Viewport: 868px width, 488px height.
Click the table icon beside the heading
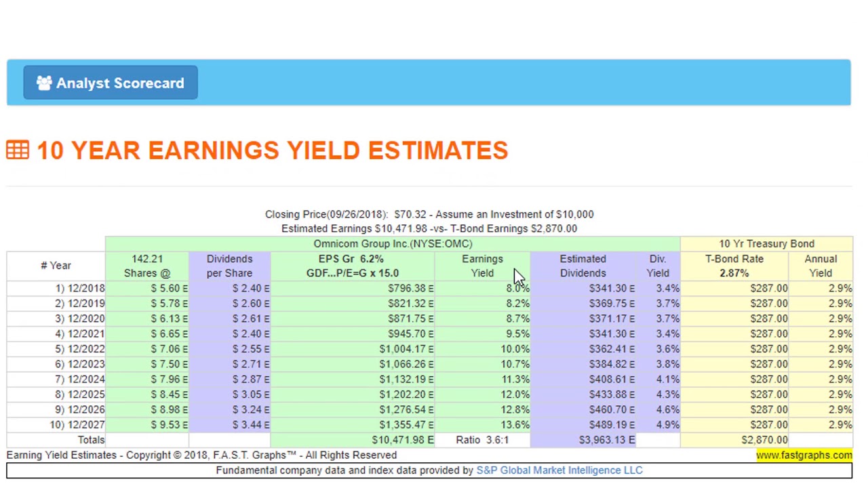(18, 150)
